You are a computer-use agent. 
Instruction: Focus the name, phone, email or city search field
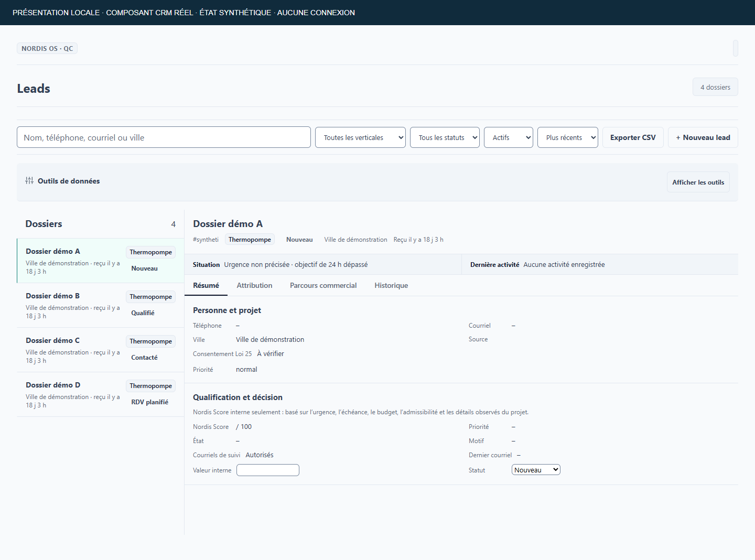pos(164,137)
